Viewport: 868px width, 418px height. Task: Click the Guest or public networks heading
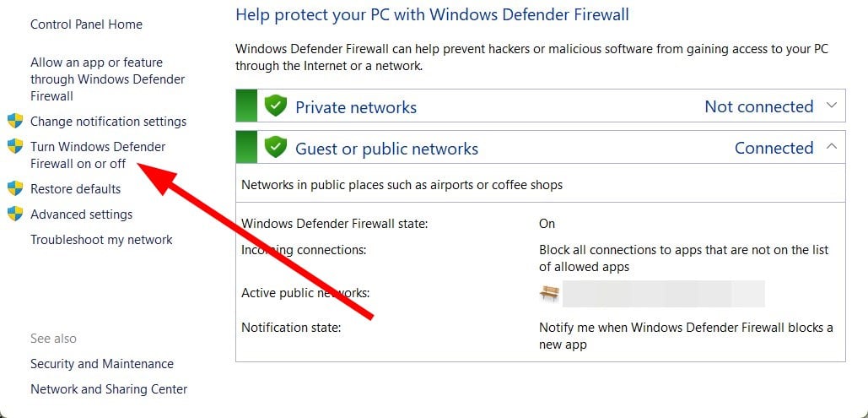(386, 149)
